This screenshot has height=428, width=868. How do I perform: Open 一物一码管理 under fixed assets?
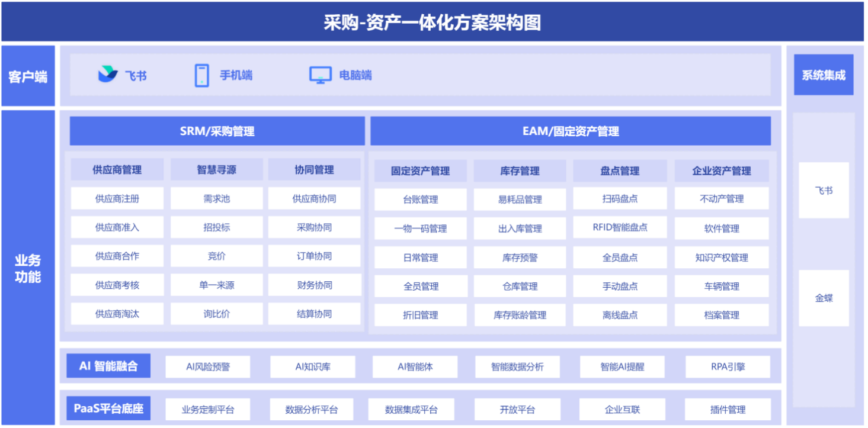(x=420, y=229)
